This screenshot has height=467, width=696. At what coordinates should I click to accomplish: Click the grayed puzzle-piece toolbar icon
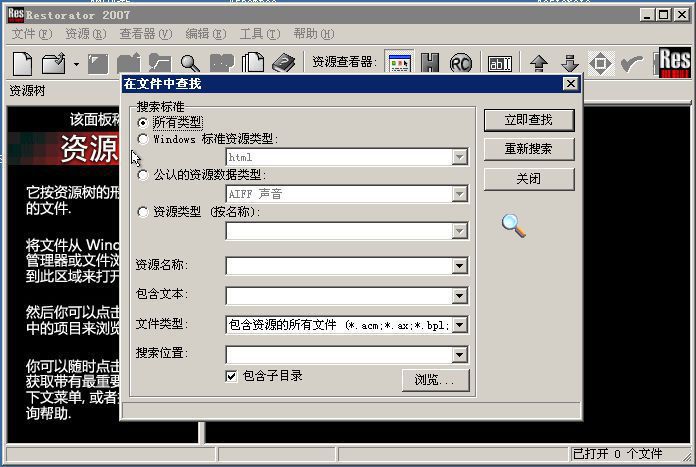pyautogui.click(x=221, y=63)
